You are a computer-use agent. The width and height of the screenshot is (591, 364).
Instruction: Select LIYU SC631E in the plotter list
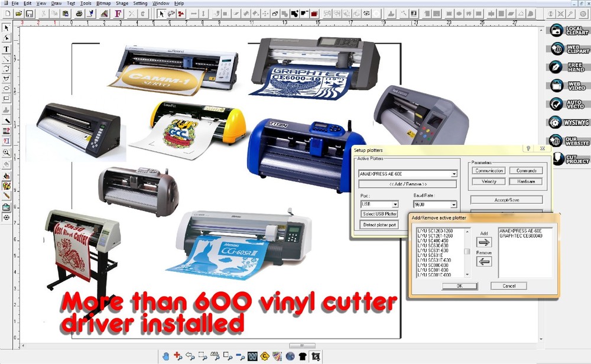click(x=430, y=255)
